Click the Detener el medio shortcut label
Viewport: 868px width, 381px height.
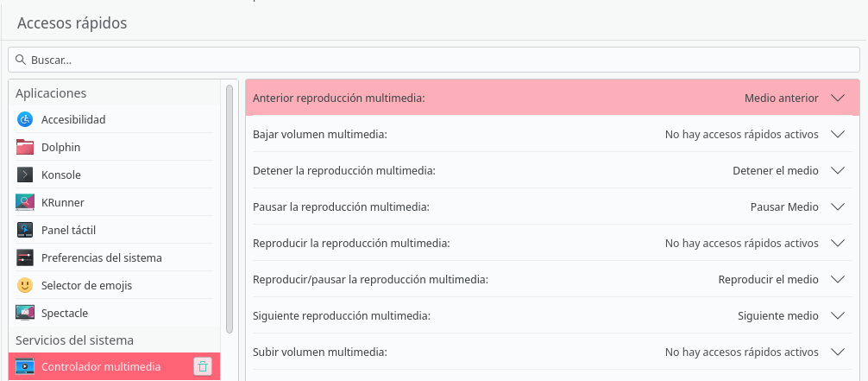(x=776, y=171)
